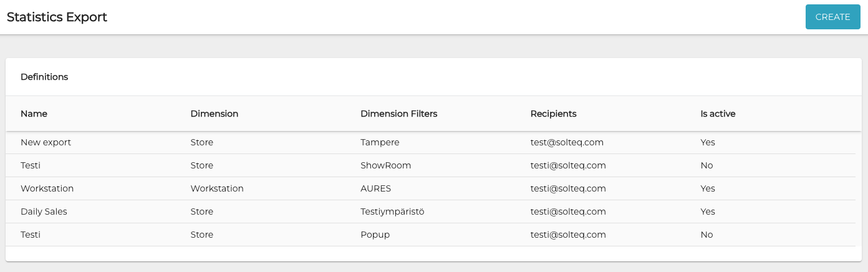
Task: Click the CREATE button
Action: (832, 17)
